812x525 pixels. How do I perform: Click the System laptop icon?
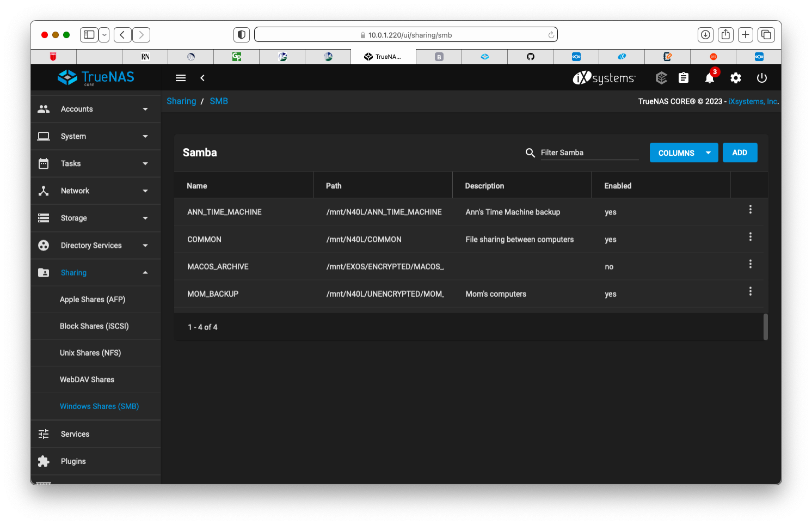(x=44, y=136)
